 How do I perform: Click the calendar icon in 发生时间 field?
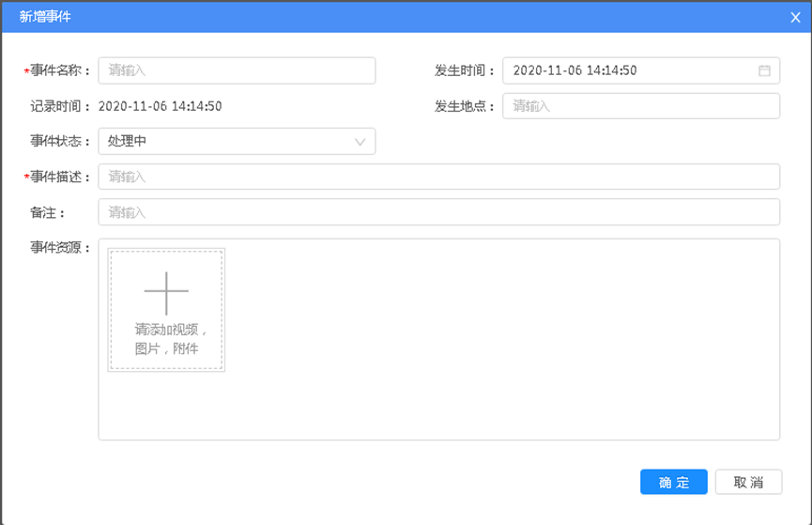764,70
